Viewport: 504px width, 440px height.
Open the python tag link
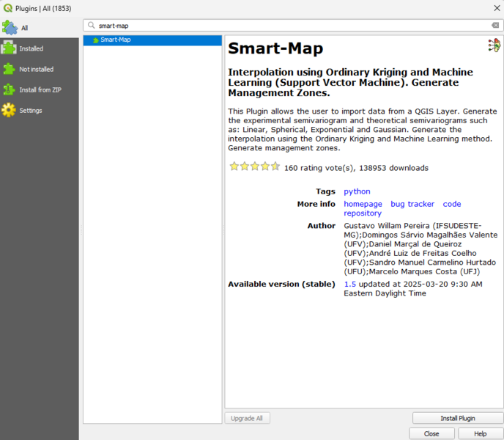[357, 191]
